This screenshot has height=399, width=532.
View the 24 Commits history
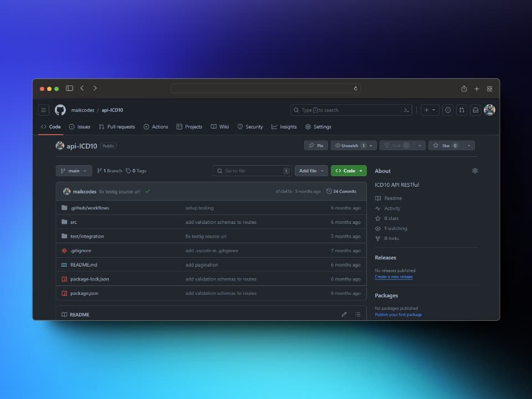click(x=341, y=191)
